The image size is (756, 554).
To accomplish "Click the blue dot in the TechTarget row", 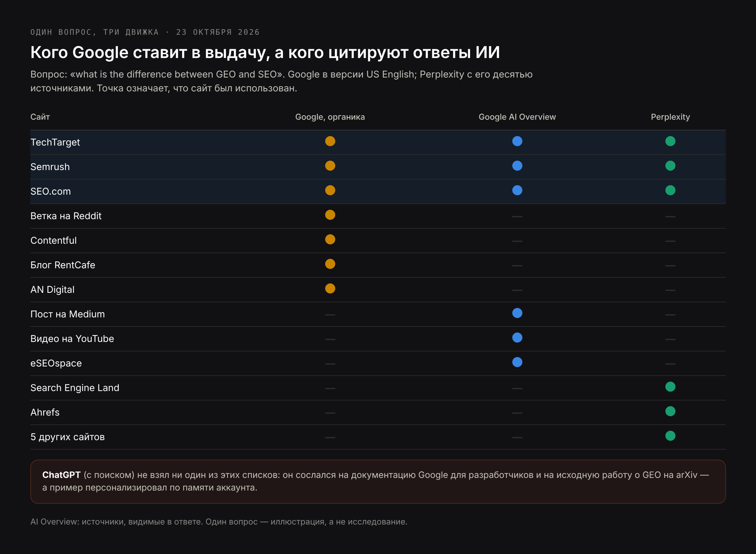I will (x=517, y=141).
